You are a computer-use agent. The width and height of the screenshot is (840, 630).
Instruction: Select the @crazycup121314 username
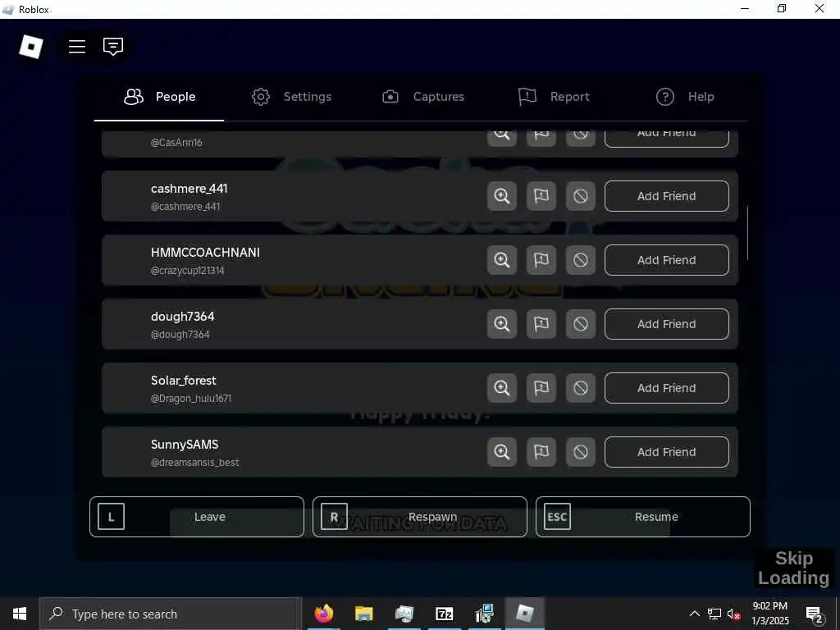pyautogui.click(x=188, y=271)
